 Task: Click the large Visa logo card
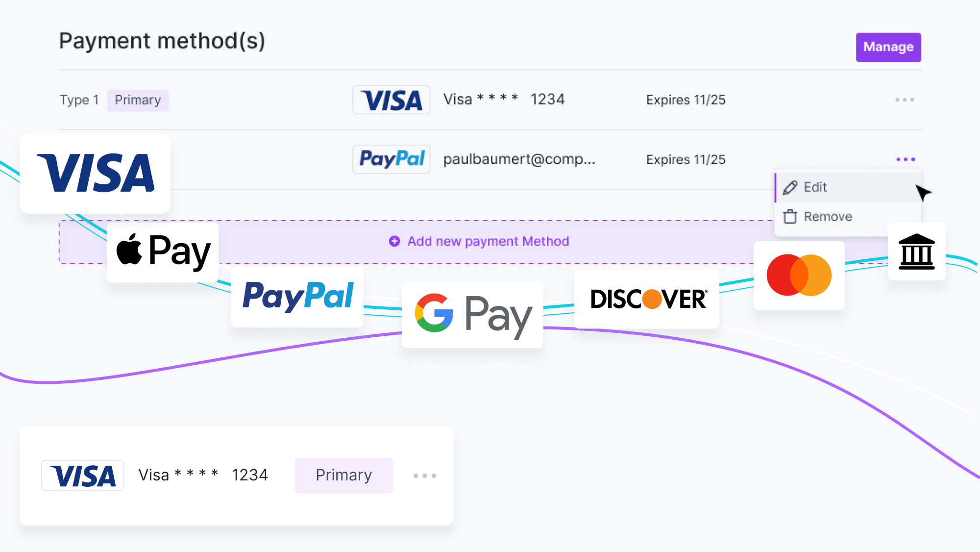95,173
